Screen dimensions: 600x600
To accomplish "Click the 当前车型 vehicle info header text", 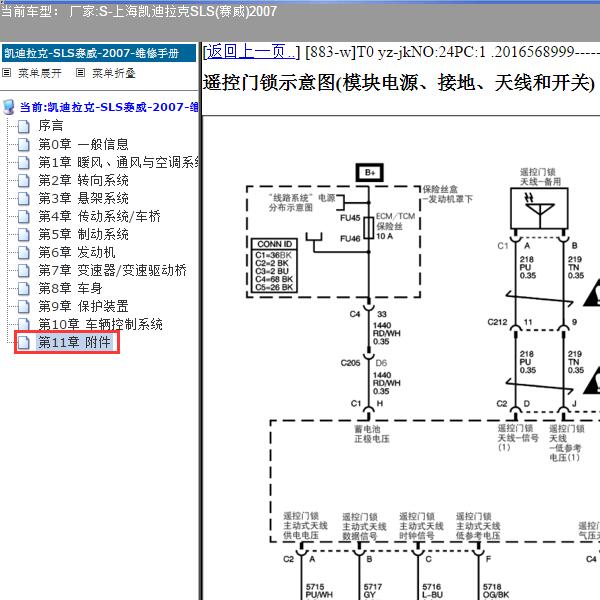I will coord(139,11).
